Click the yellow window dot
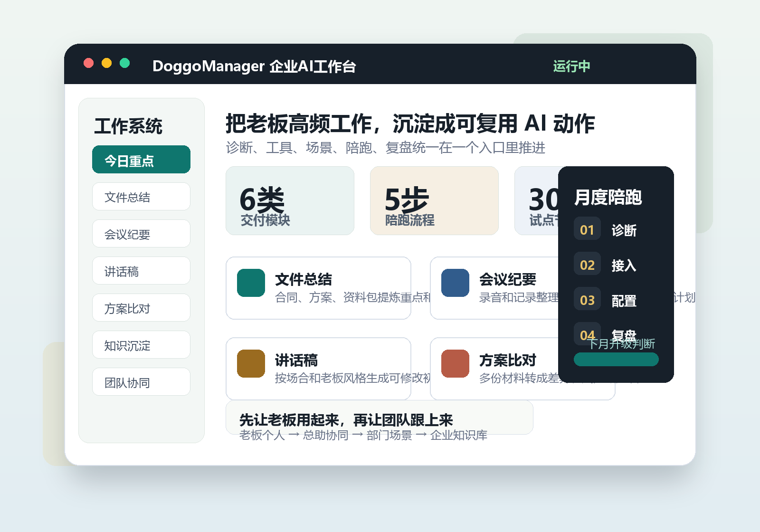This screenshot has width=760, height=532. pyautogui.click(x=106, y=63)
